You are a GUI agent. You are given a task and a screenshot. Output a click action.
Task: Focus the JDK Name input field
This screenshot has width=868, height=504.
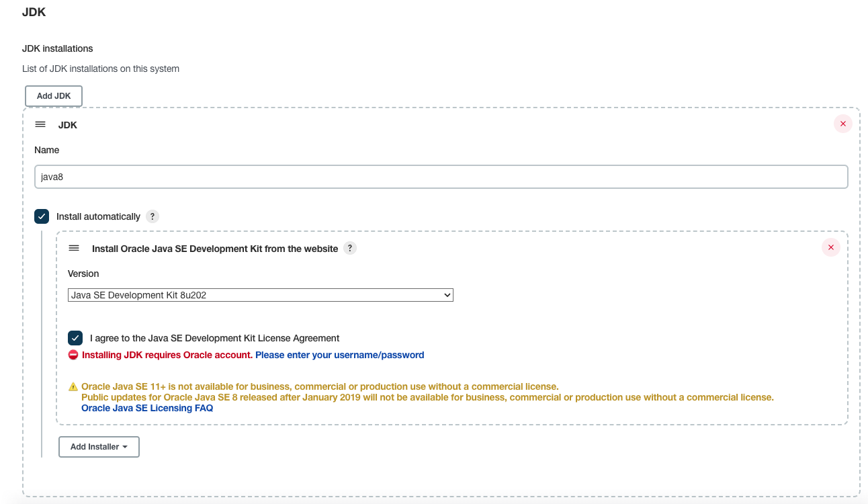441,177
